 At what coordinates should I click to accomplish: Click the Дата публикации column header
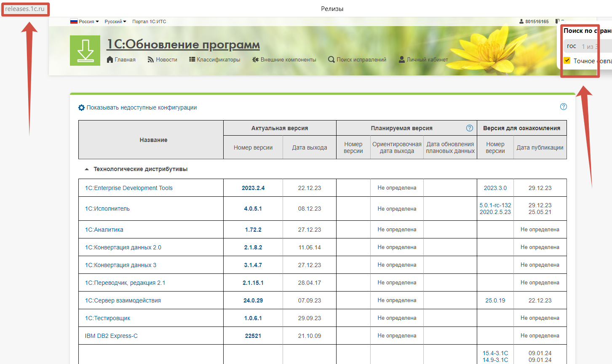pos(540,147)
